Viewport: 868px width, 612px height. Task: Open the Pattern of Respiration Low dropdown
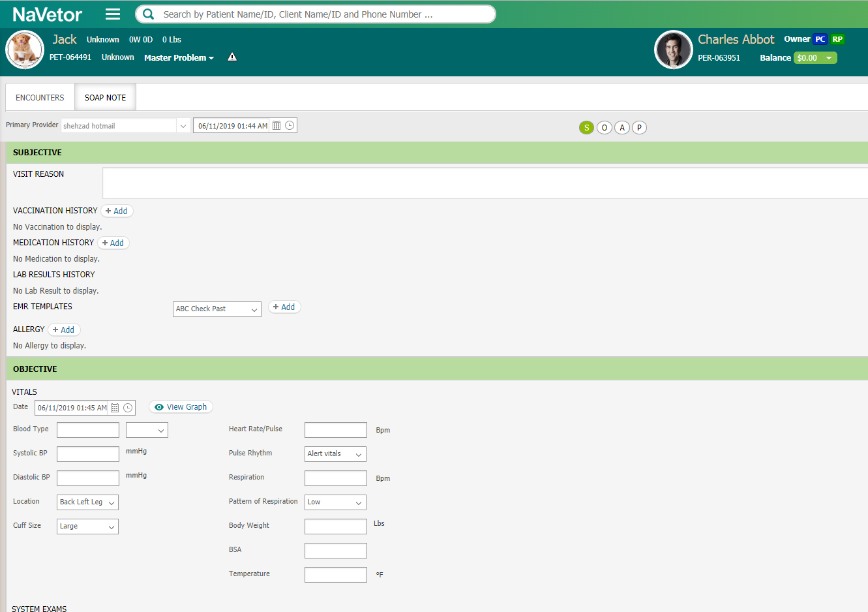335,502
